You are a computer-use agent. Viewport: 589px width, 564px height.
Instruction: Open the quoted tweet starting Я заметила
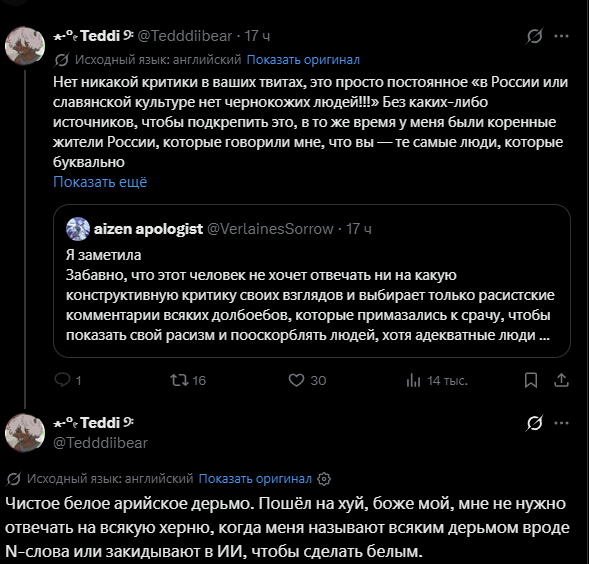312,281
